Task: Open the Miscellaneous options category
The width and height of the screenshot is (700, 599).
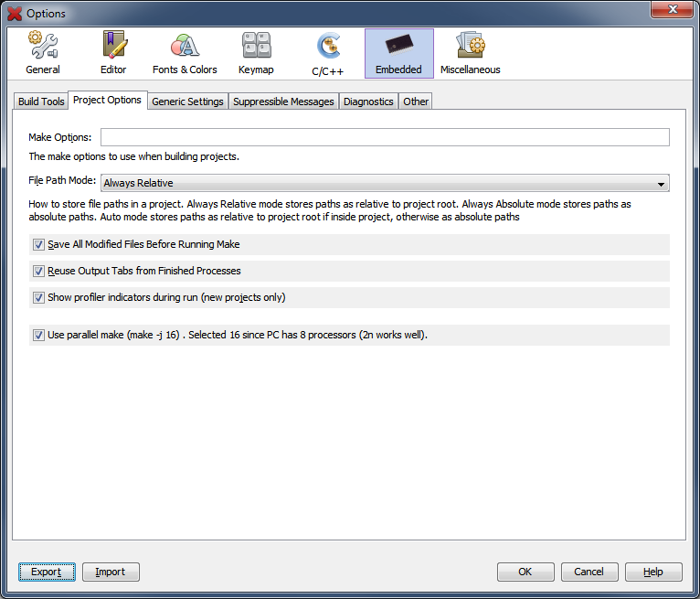Action: point(470,53)
